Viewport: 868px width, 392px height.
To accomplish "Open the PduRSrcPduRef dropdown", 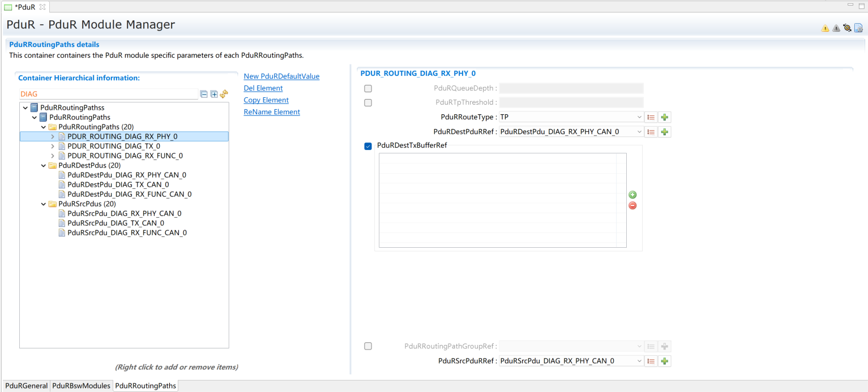I will tap(639, 361).
